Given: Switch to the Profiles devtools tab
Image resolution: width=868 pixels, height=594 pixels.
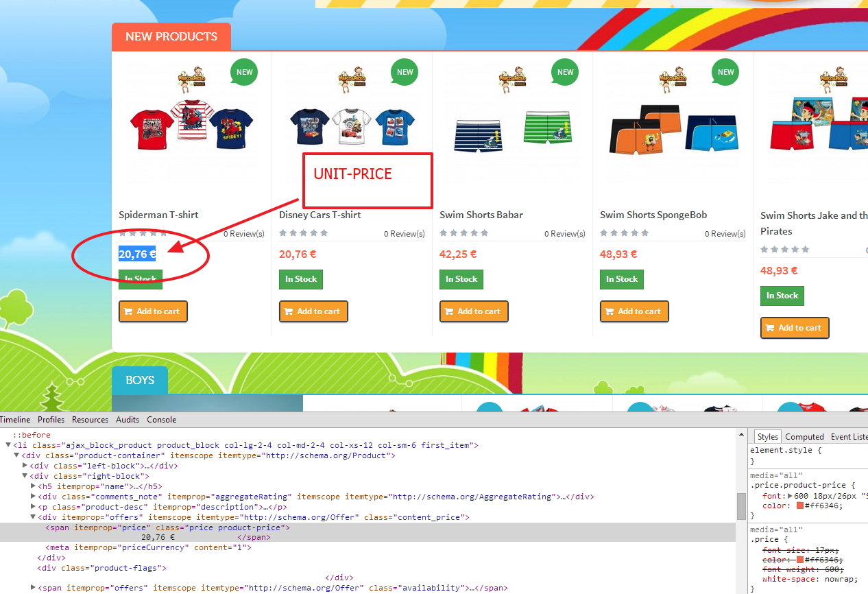Looking at the screenshot, I should coord(51,420).
